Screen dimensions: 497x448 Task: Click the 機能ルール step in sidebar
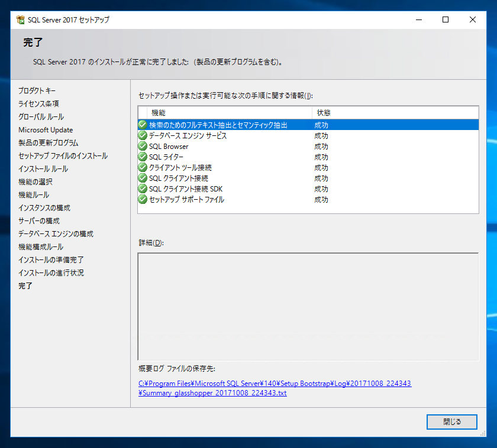(x=34, y=194)
